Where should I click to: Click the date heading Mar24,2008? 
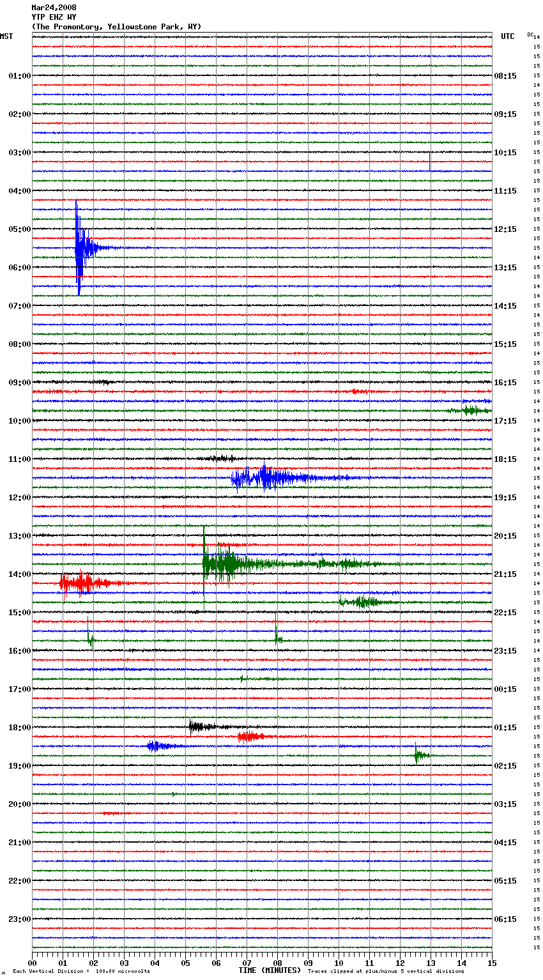click(x=54, y=8)
